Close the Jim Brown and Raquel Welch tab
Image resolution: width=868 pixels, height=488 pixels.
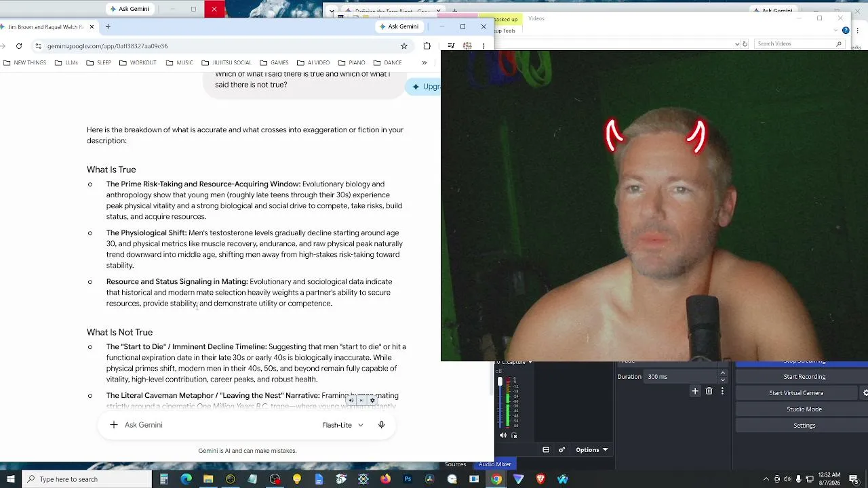[x=92, y=26]
